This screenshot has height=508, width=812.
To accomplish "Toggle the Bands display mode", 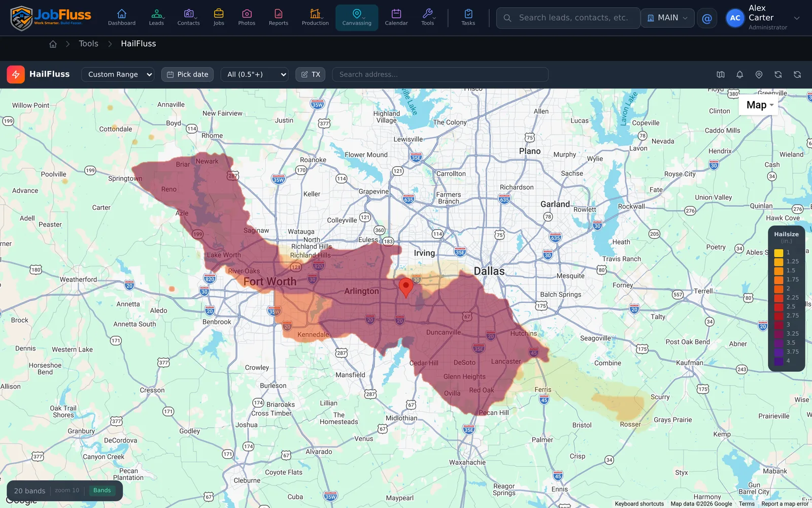I will [102, 490].
